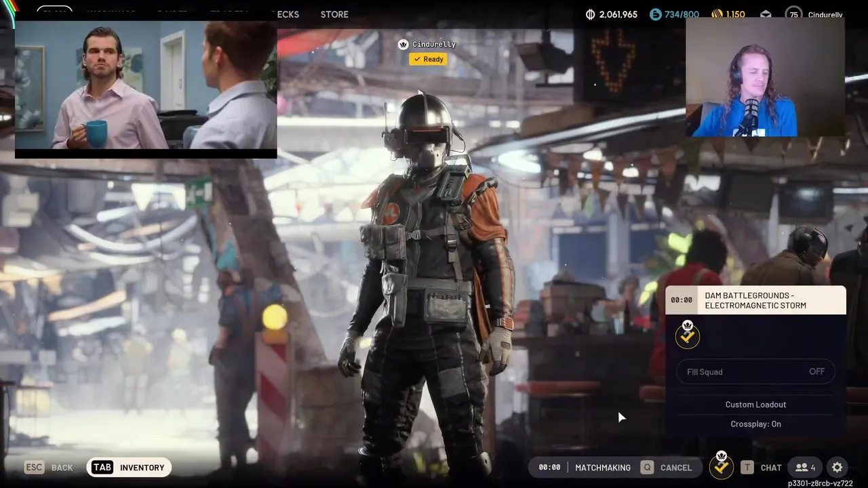Screen dimensions: 868x488
Task: Open the partially hidden Decks tab
Action: 288,14
